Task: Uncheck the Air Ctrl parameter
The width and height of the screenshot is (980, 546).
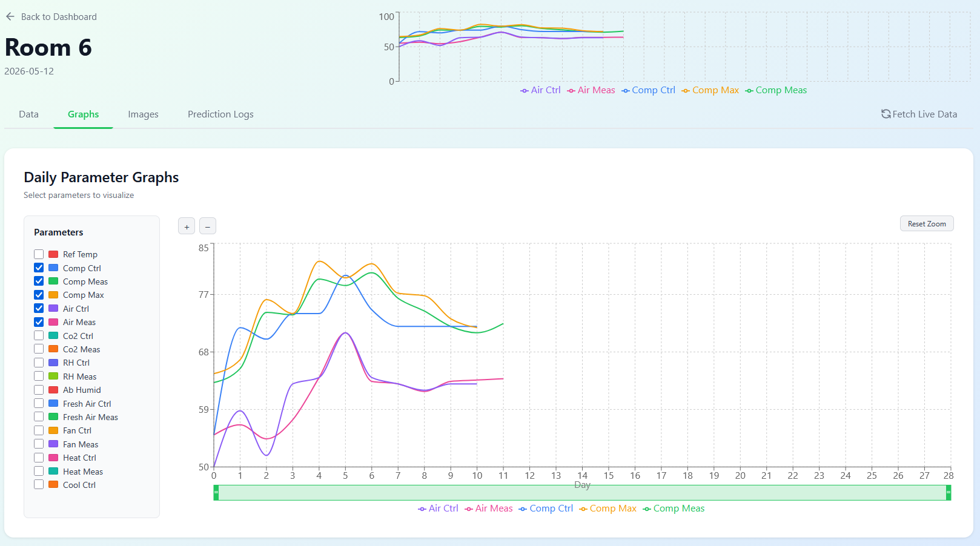Action: click(x=39, y=308)
